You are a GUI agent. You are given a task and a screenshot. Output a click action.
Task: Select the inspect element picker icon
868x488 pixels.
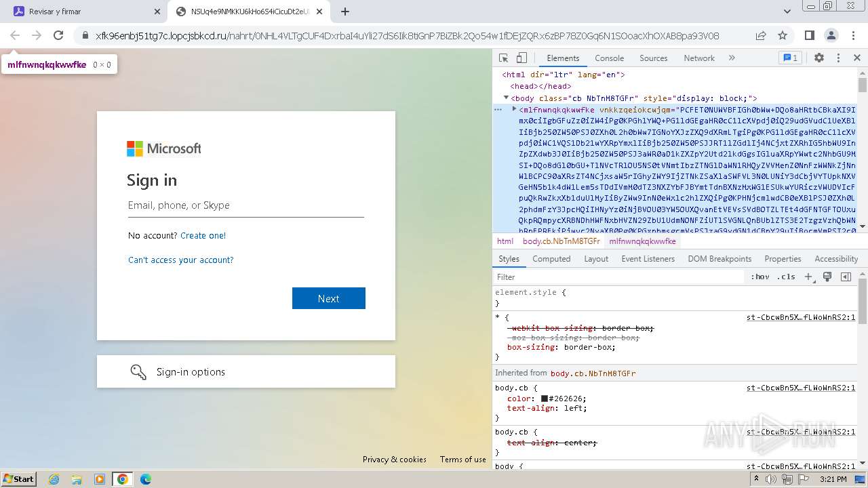tap(503, 58)
